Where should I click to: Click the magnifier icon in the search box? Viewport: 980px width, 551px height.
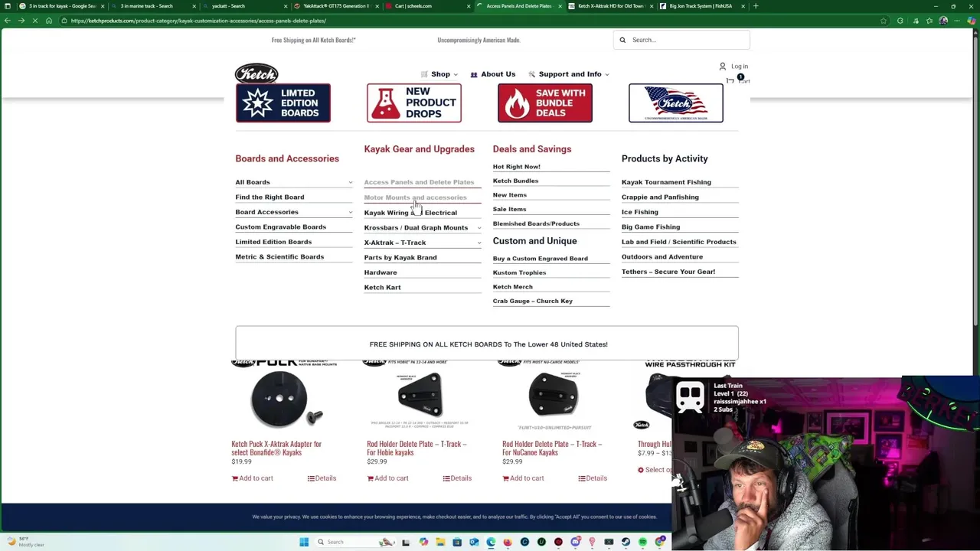click(x=622, y=40)
